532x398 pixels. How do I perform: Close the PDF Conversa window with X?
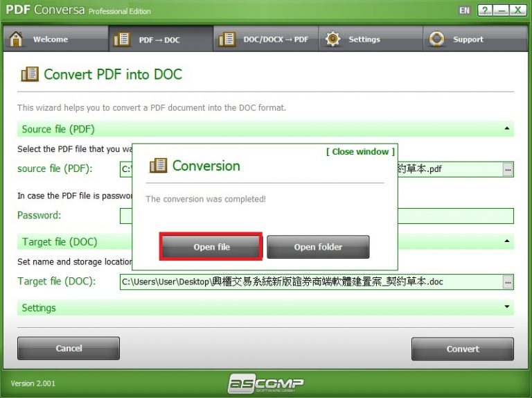517,10
